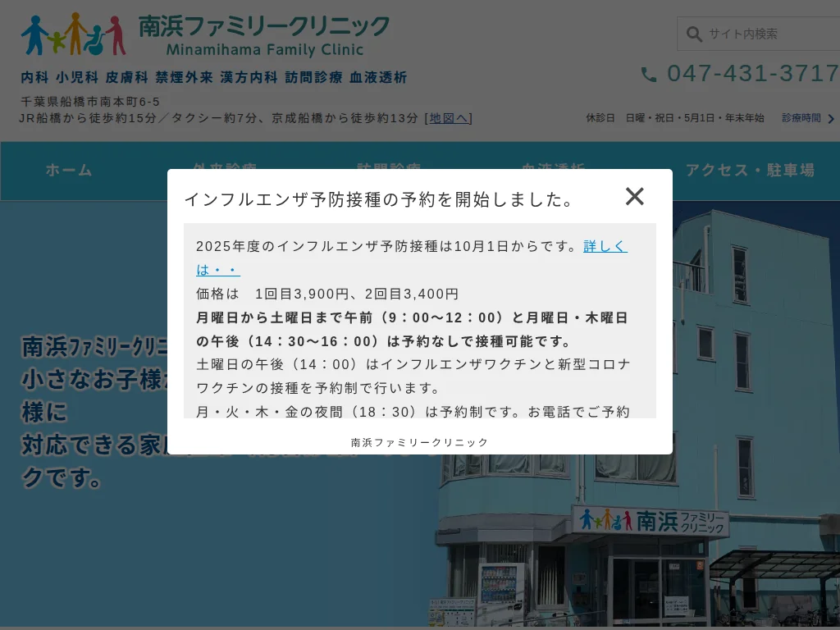Open the 地図へ map link

pos(449,118)
